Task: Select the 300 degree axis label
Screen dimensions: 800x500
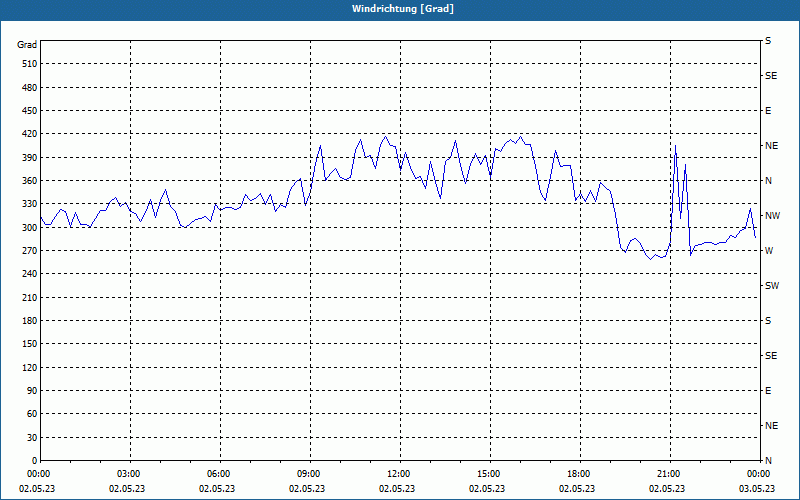Action: pos(30,227)
